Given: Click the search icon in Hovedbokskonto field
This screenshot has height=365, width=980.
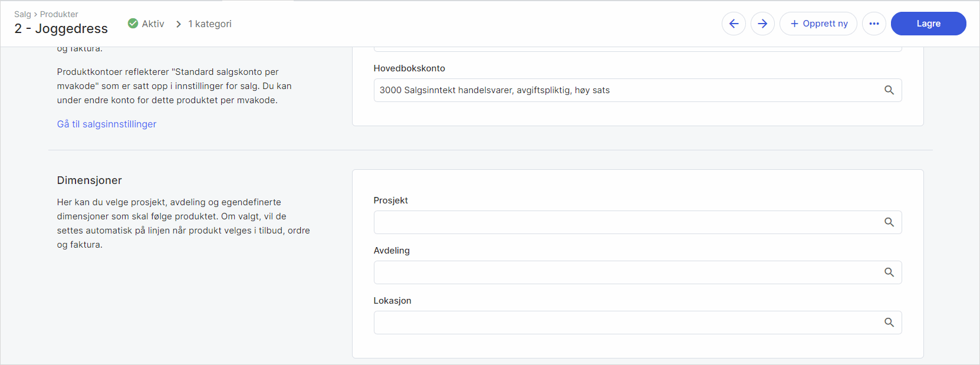Looking at the screenshot, I should [889, 90].
